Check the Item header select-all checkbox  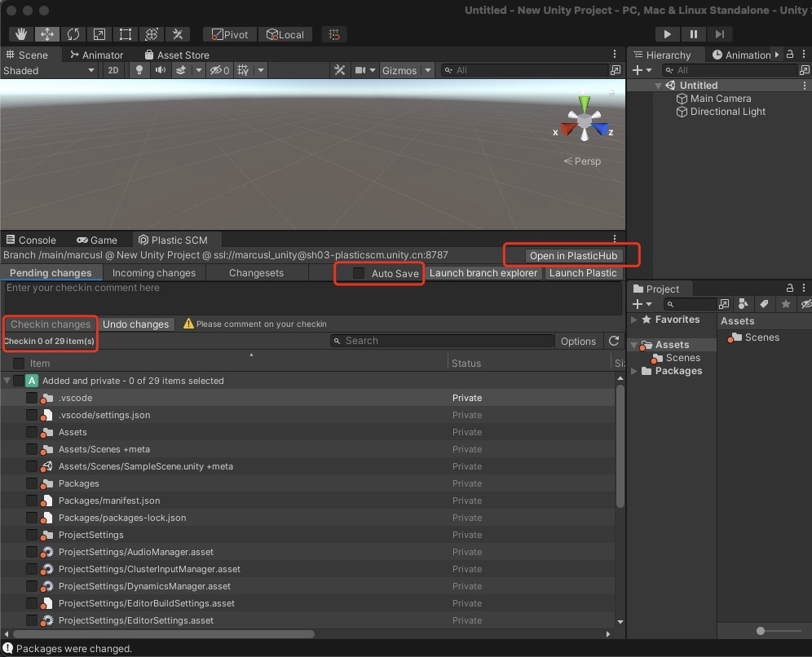19,364
